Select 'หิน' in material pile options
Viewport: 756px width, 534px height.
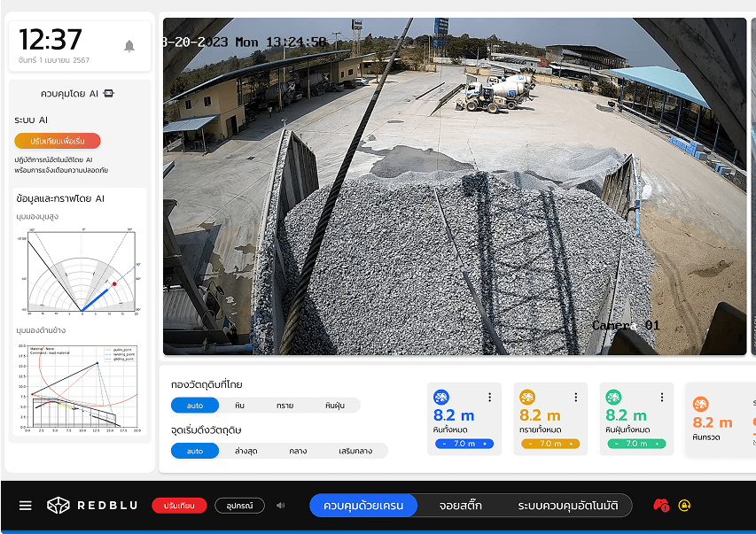[239, 405]
